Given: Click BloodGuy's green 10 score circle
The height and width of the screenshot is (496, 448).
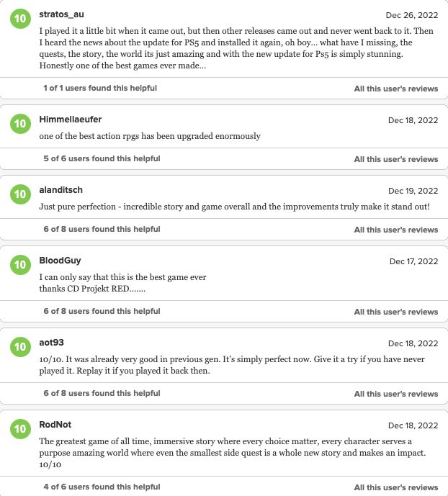Looking at the screenshot, I should pyautogui.click(x=20, y=265).
